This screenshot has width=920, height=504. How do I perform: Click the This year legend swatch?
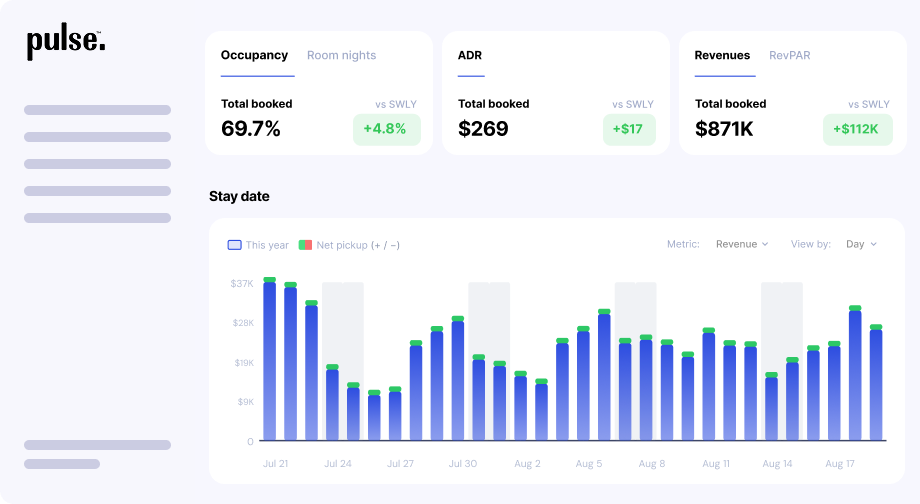[x=234, y=245]
